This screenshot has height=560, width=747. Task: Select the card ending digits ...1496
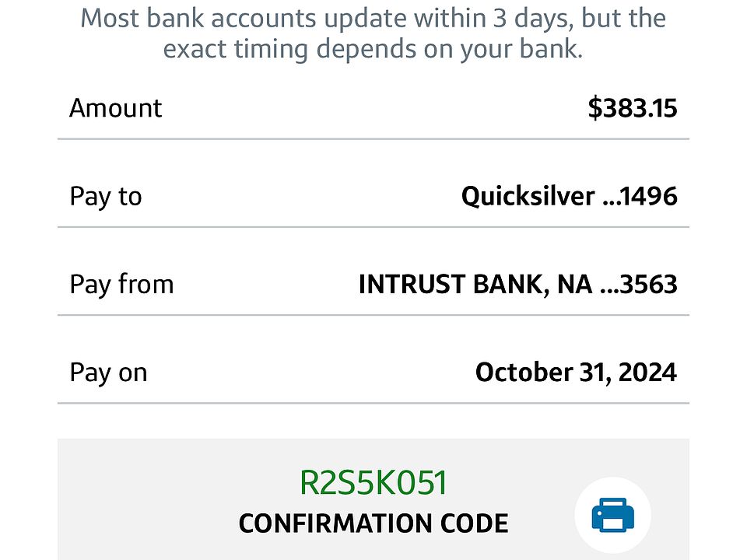click(640, 196)
